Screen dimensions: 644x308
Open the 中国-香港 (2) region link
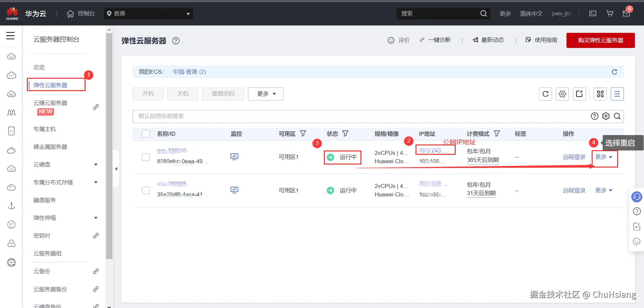click(189, 72)
